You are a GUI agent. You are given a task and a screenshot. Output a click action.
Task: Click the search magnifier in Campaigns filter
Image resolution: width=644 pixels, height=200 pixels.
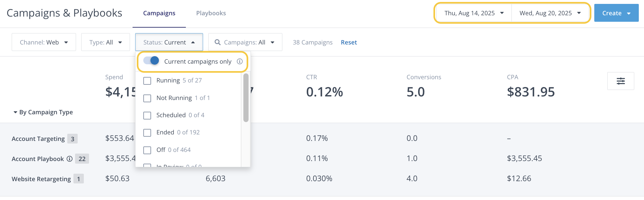click(x=218, y=42)
